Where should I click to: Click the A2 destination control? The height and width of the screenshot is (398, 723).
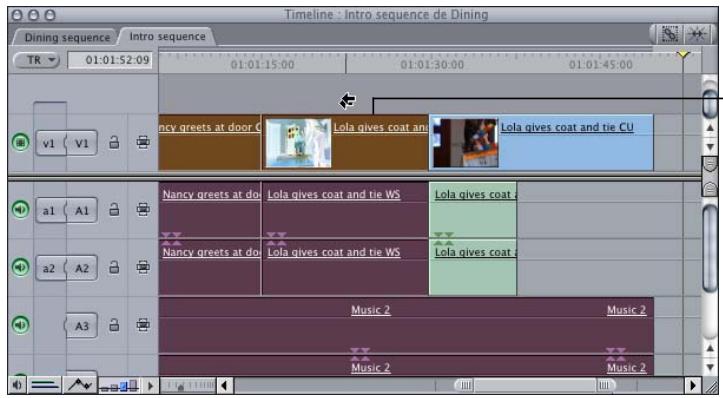pos(82,268)
